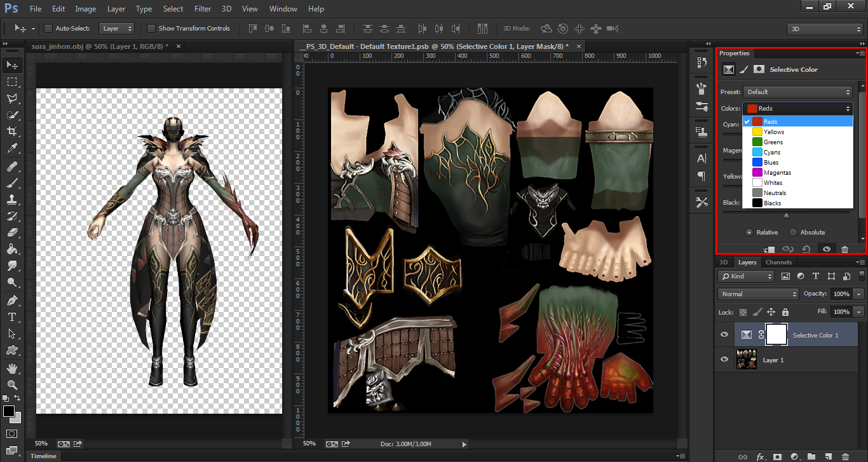The width and height of the screenshot is (868, 462).
Task: Hide the Selective Color 1 layer
Action: [724, 335]
